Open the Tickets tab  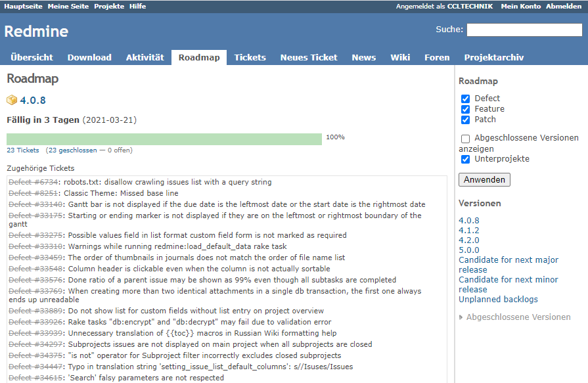(x=250, y=57)
